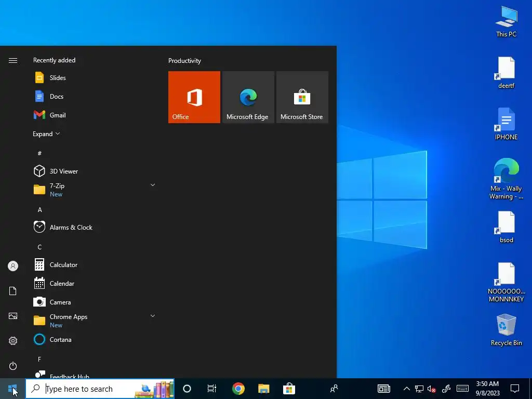This screenshot has height=399, width=532.
Task: Open File Explorer from taskbar
Action: pos(263,389)
